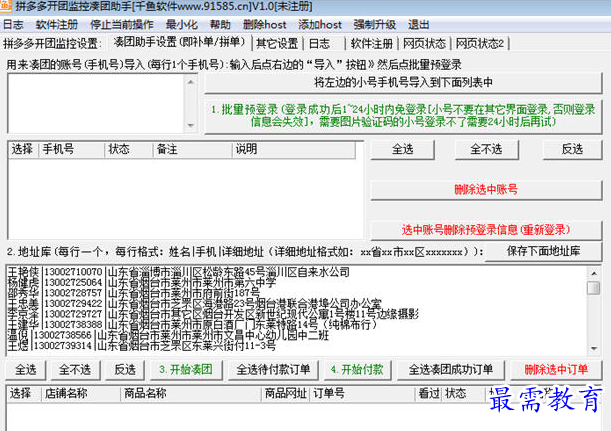611x431 pixels.
Task: Click address library scrollbar down arrow
Action: (x=593, y=348)
